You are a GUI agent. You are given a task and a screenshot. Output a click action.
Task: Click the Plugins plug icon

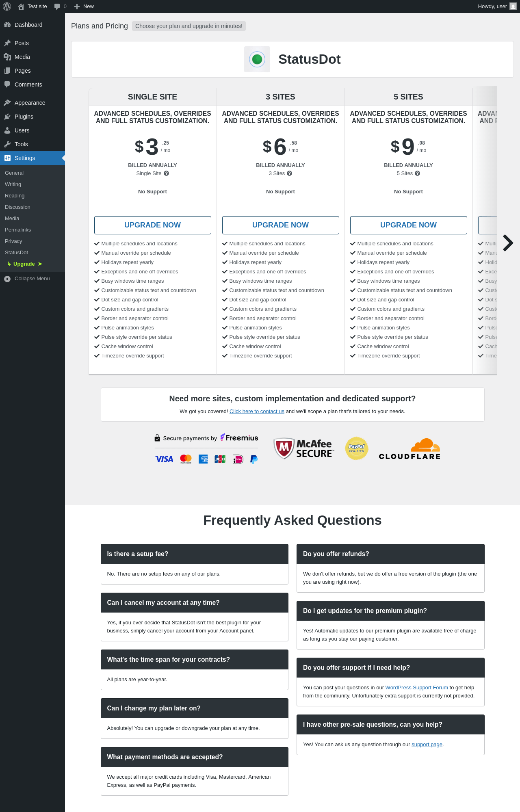point(7,117)
